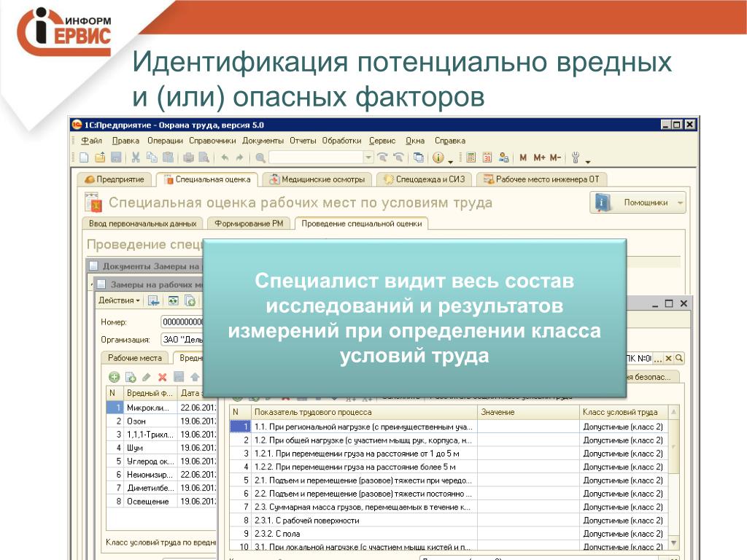Click the user with lock icon
This screenshot has height=560, width=747.
[503, 157]
